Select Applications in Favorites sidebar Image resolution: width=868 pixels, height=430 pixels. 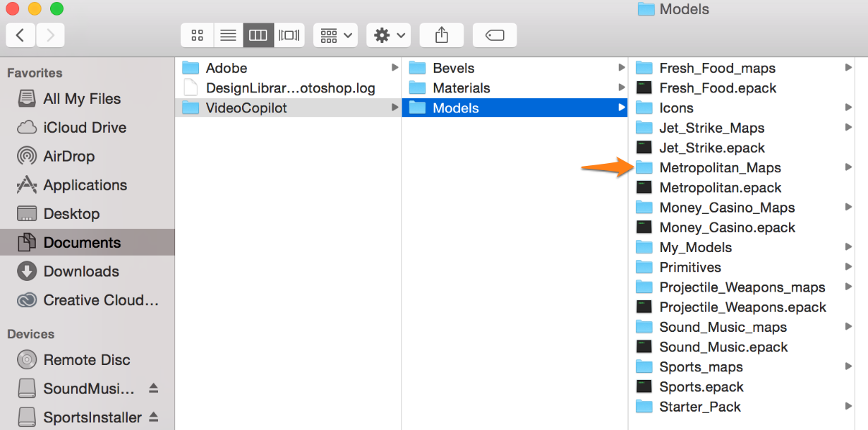point(85,185)
